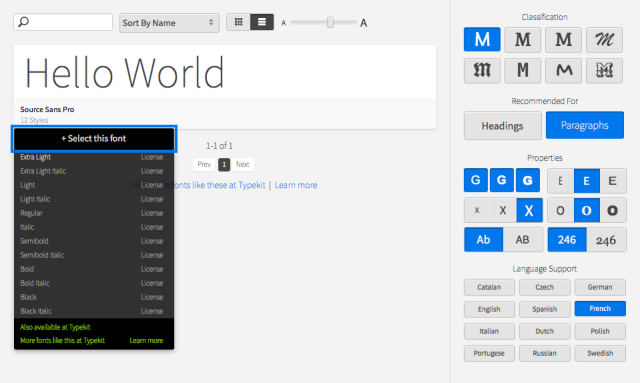Select page 1 indicator

224,164
